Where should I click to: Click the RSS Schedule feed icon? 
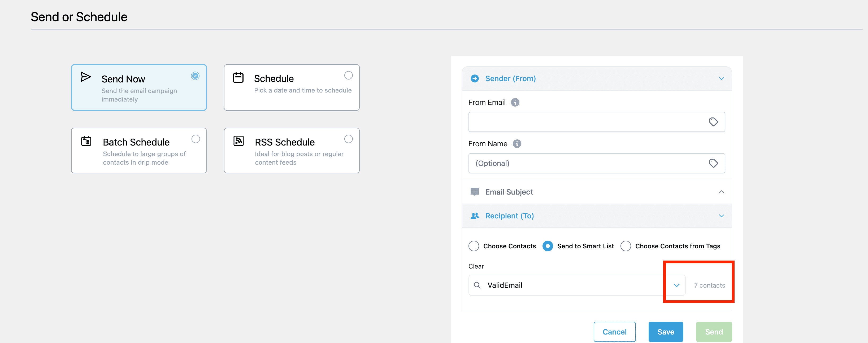238,141
